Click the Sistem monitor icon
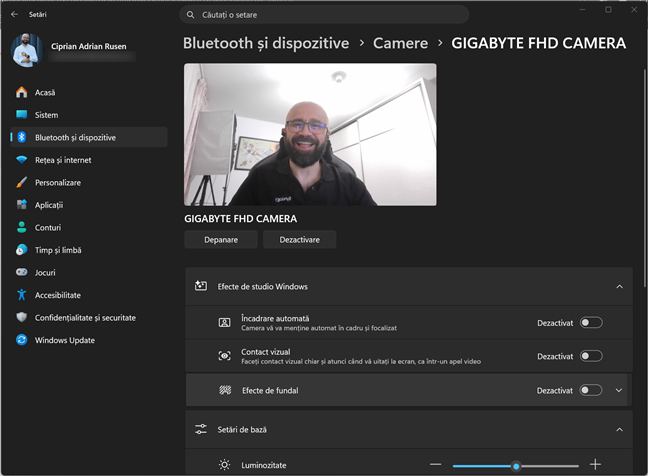This screenshot has height=476, width=648. pyautogui.click(x=21, y=114)
